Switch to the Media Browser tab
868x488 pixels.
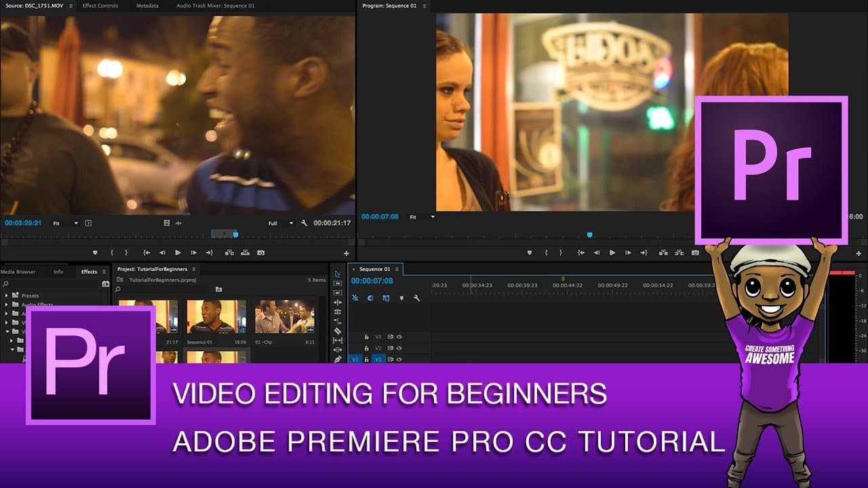click(18, 272)
